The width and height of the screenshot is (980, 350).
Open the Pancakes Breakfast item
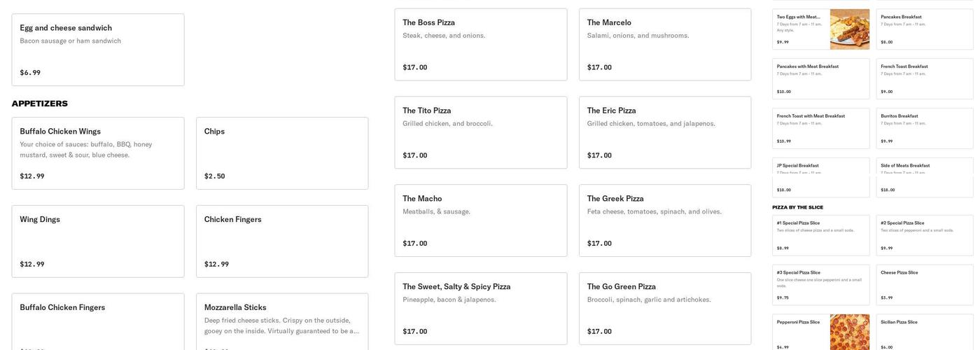point(924,29)
